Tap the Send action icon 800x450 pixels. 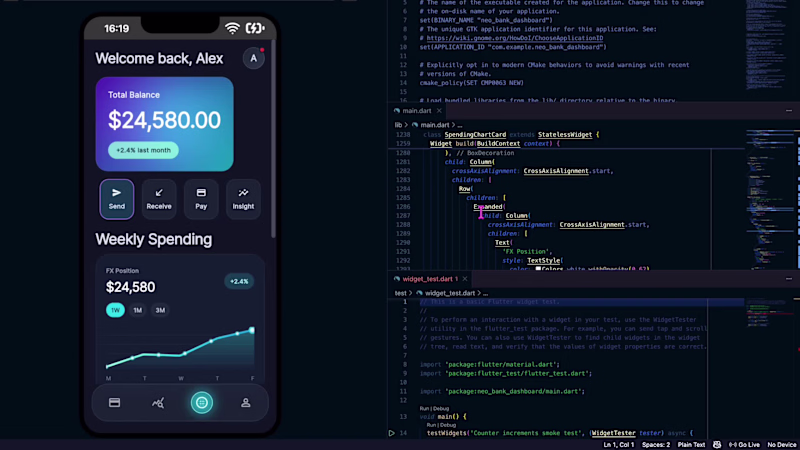tap(116, 193)
